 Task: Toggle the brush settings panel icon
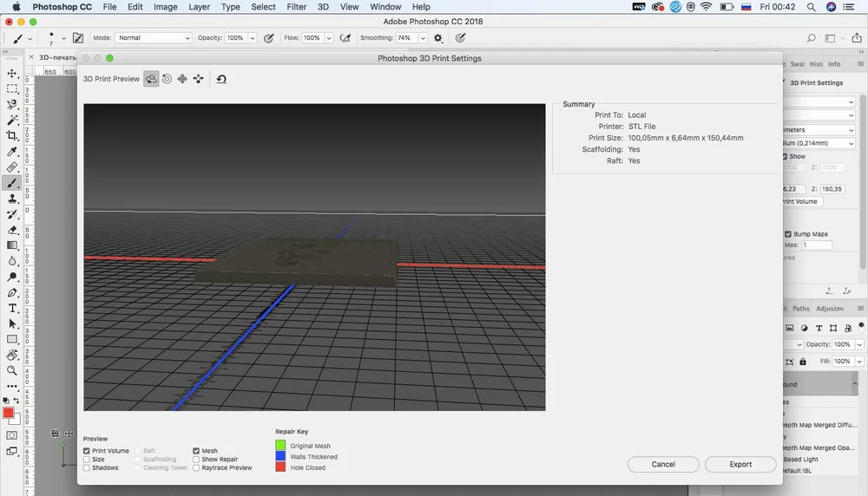click(78, 38)
